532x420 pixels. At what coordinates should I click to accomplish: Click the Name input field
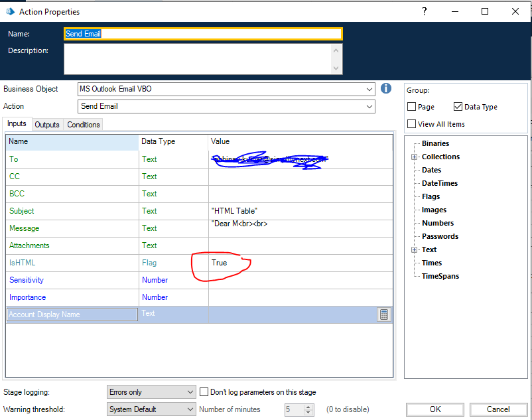(x=203, y=34)
